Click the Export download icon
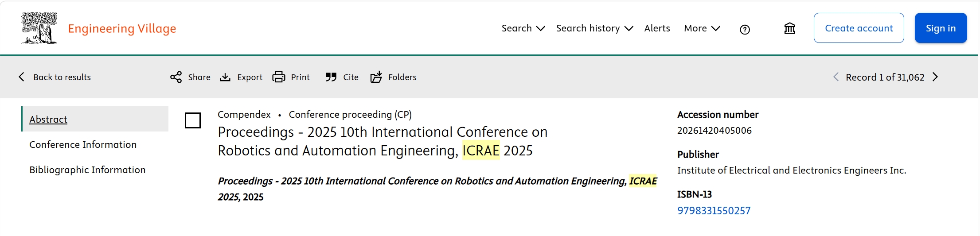This screenshot has height=236, width=980. [x=225, y=77]
